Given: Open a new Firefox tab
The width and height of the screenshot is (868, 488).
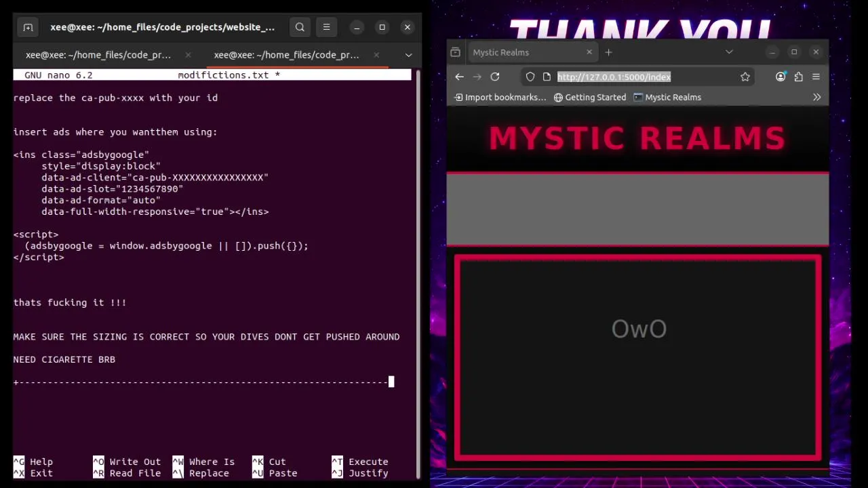Looking at the screenshot, I should coord(608,52).
